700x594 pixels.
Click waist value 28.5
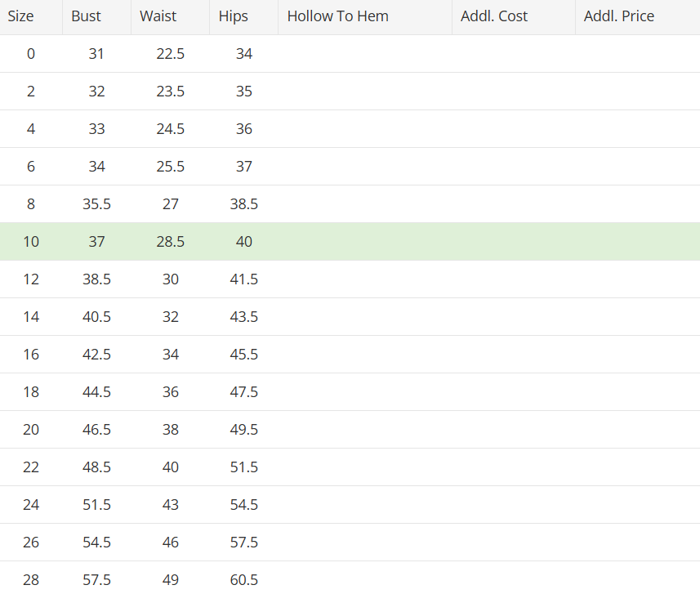pyautogui.click(x=170, y=242)
